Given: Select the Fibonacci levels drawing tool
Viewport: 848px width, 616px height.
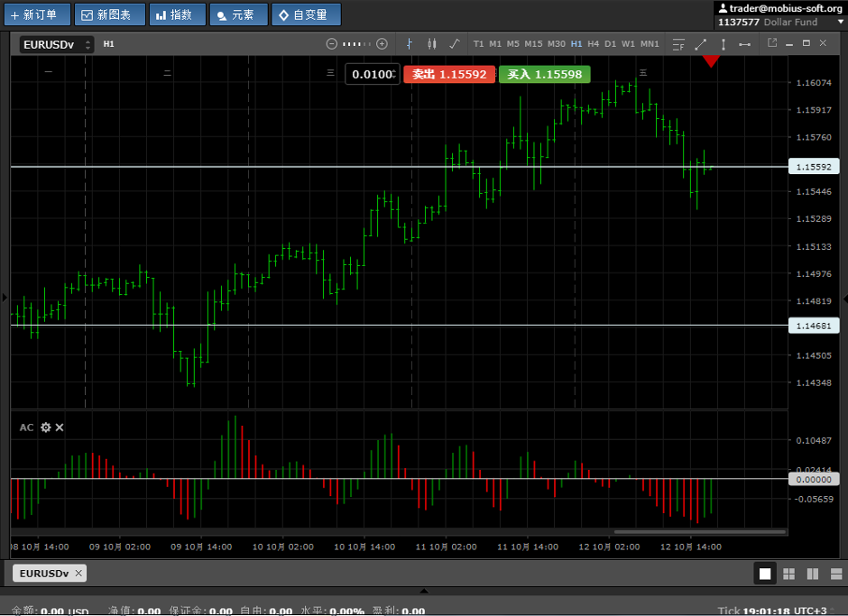Looking at the screenshot, I should pos(678,44).
